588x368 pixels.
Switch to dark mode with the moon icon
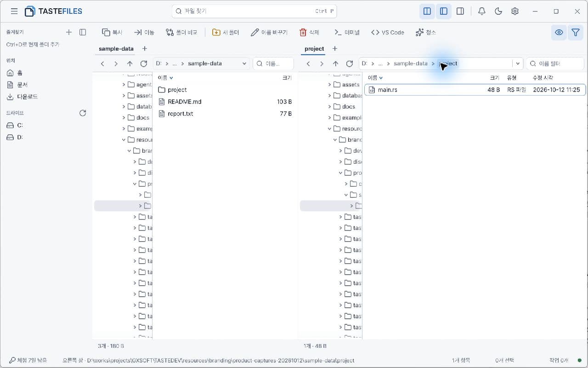coord(498,11)
